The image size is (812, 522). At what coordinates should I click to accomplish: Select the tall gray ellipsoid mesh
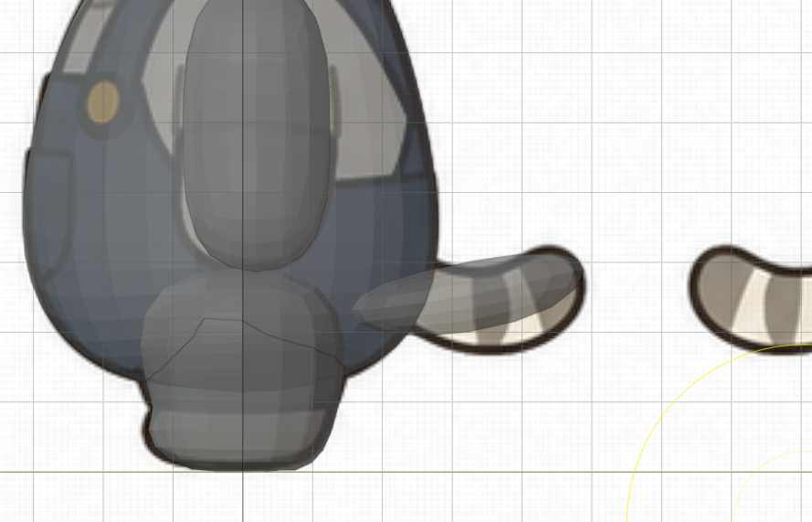[x=257, y=134]
